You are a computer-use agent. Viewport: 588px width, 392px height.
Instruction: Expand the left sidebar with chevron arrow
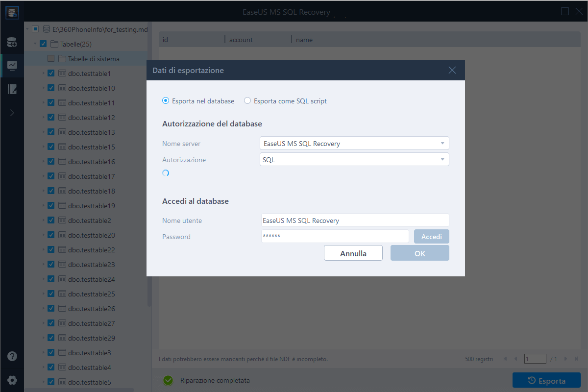12,113
